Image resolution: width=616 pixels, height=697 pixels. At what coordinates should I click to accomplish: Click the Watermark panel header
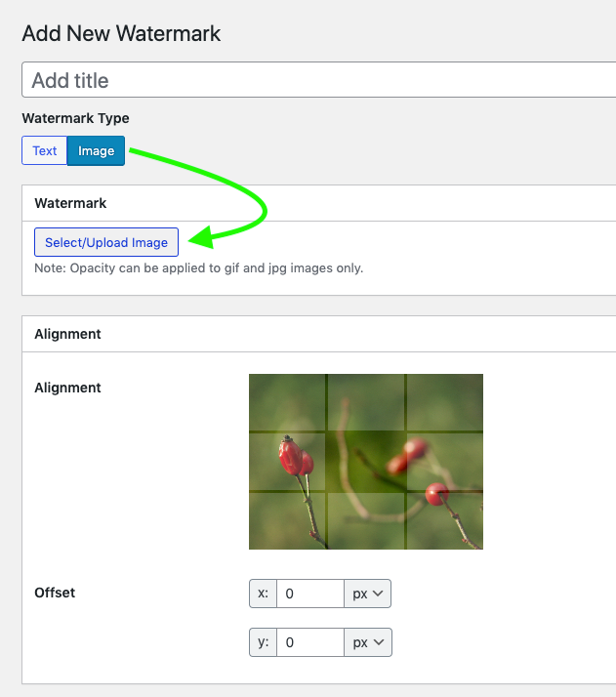tap(70, 203)
